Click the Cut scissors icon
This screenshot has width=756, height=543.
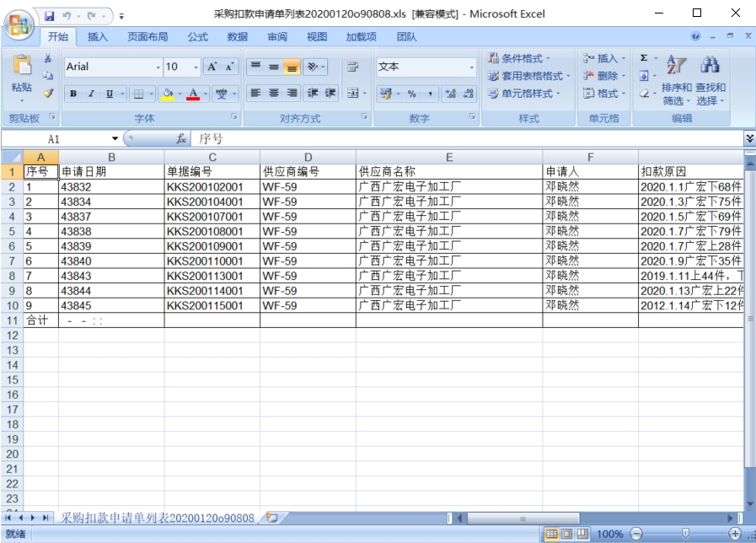point(48,59)
